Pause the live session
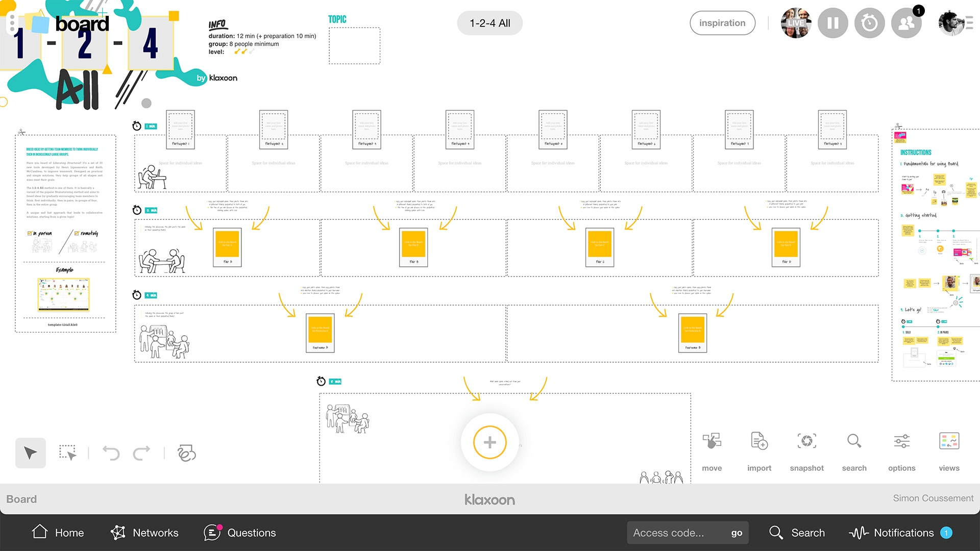This screenshot has width=980, height=551. 832,23
